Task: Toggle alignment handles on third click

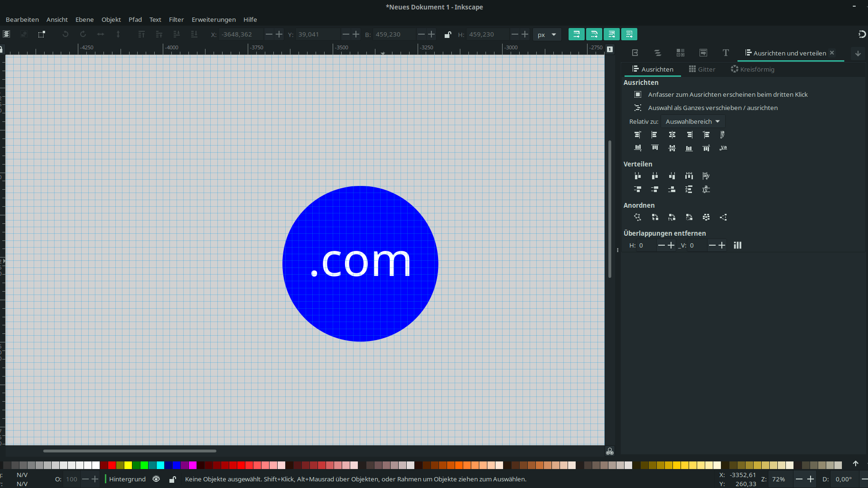Action: [x=638, y=94]
